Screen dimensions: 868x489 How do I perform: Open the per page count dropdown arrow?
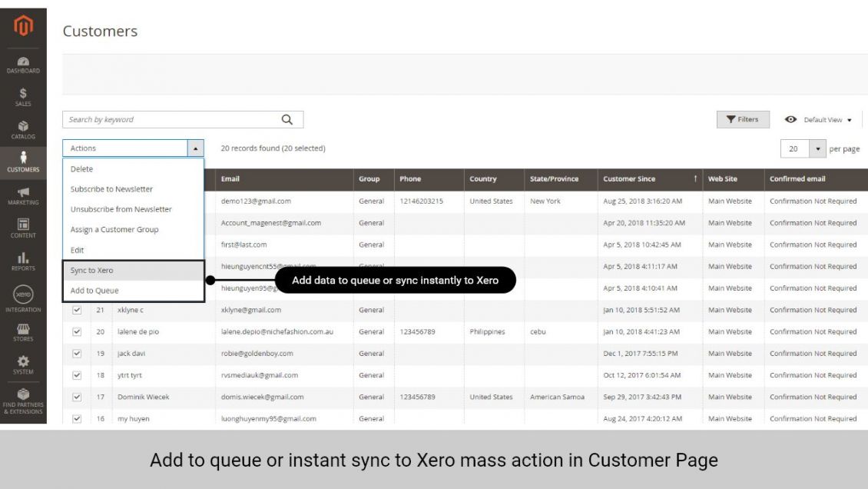[x=817, y=148]
